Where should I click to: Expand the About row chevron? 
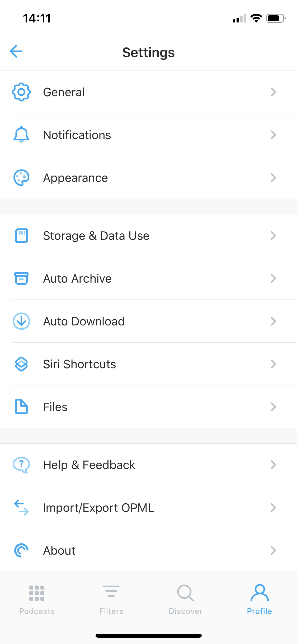pyautogui.click(x=273, y=550)
